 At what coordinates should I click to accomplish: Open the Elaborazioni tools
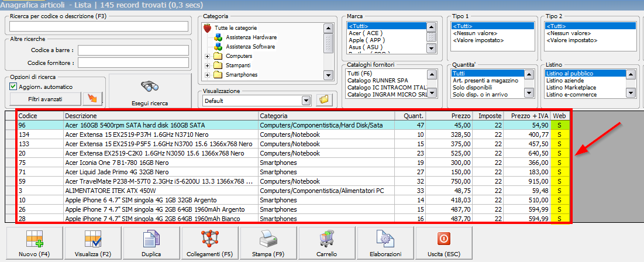click(x=385, y=243)
